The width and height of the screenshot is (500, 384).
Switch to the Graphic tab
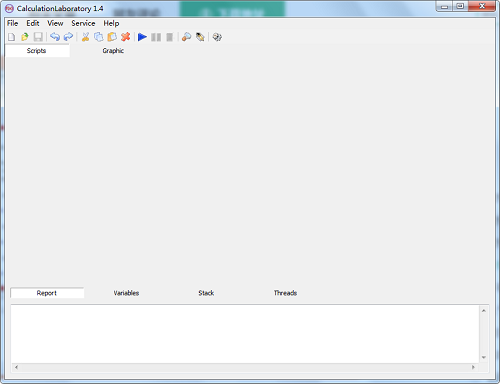point(113,51)
